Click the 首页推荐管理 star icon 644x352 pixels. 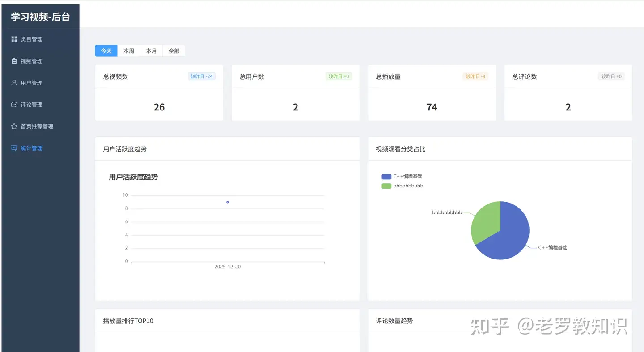click(x=14, y=127)
